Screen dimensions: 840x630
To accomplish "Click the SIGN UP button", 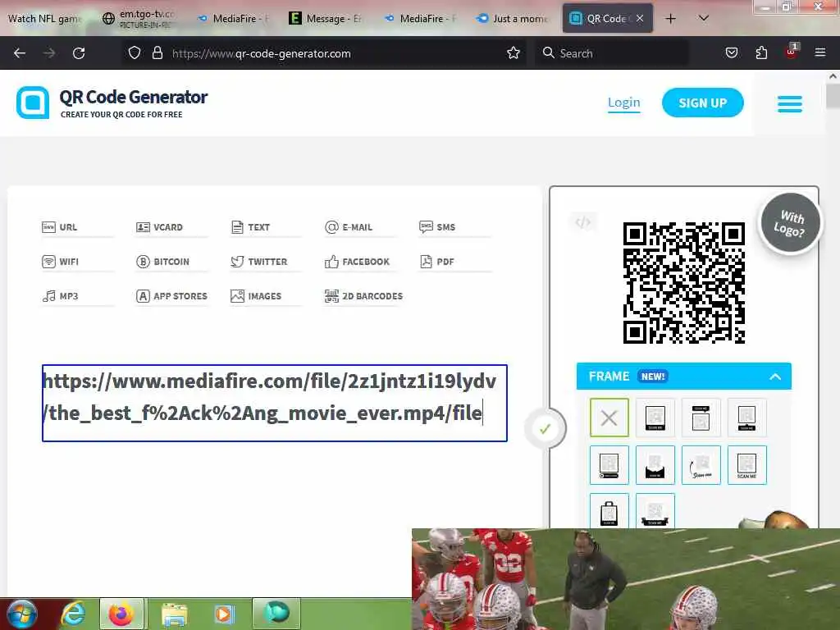I will pos(702,103).
